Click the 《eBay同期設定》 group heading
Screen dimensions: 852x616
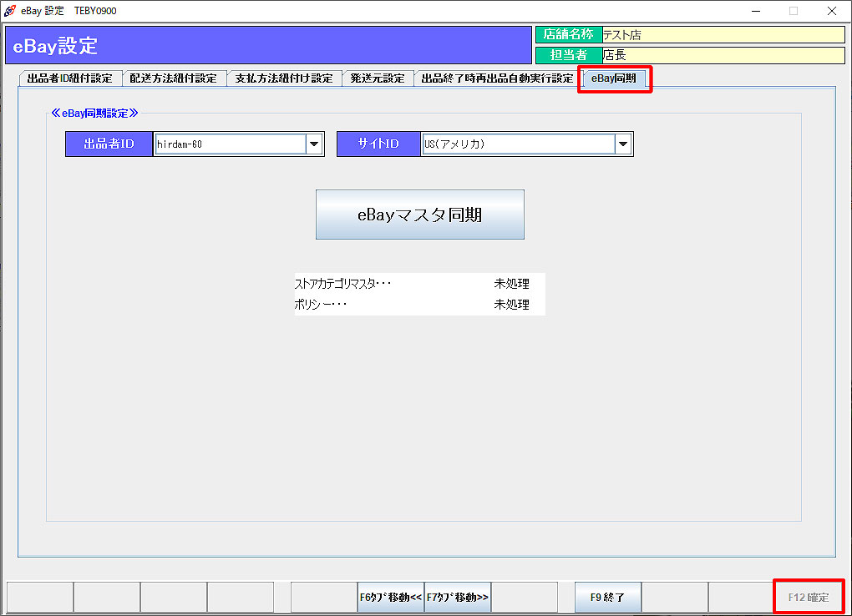coord(94,113)
